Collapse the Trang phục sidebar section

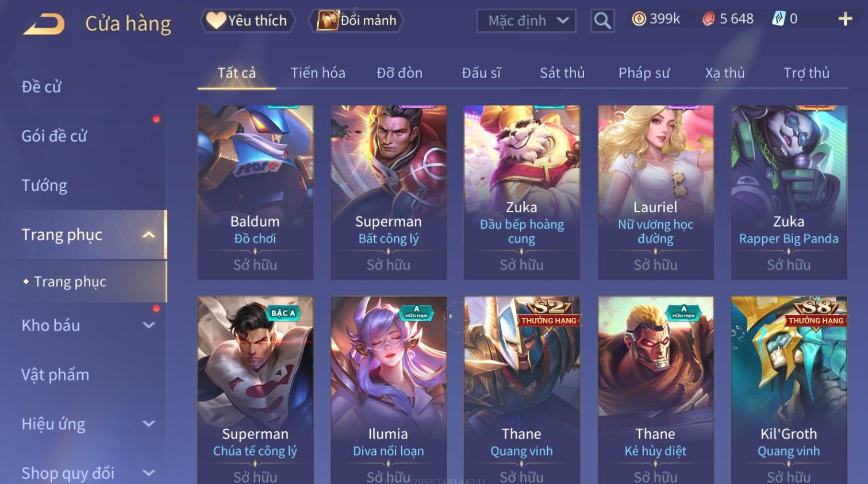(149, 235)
